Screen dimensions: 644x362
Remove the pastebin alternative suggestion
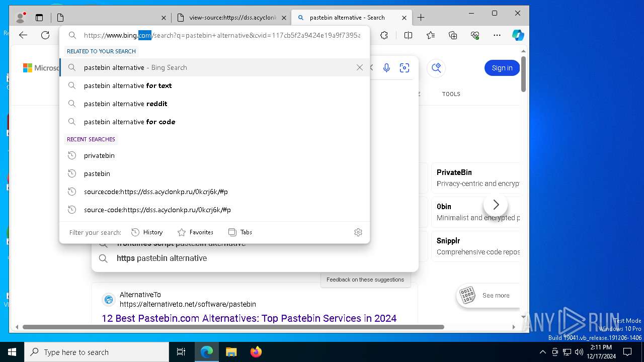(x=360, y=67)
